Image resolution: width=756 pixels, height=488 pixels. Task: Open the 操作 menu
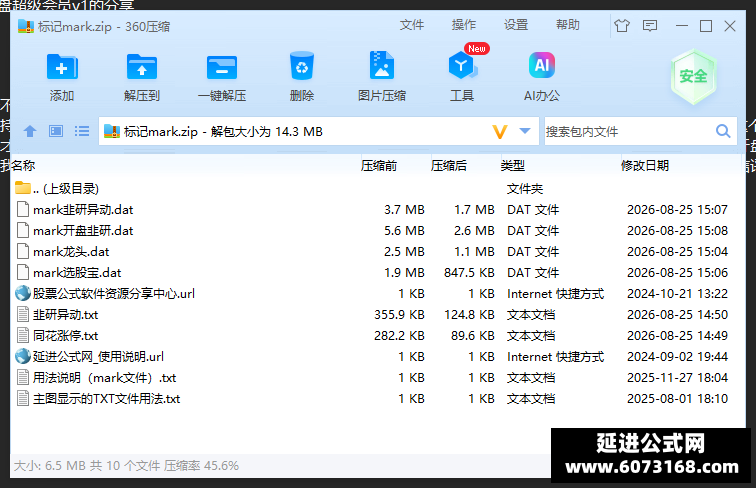coord(464,25)
